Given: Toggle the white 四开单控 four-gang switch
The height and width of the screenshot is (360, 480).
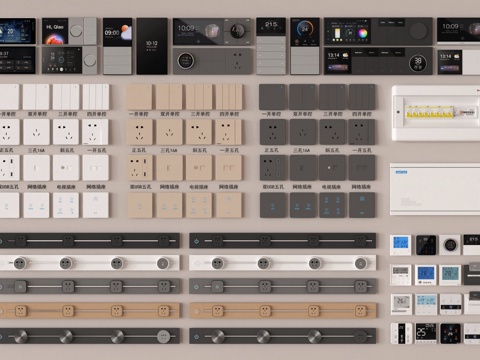Looking at the screenshot, I should coord(96,97).
